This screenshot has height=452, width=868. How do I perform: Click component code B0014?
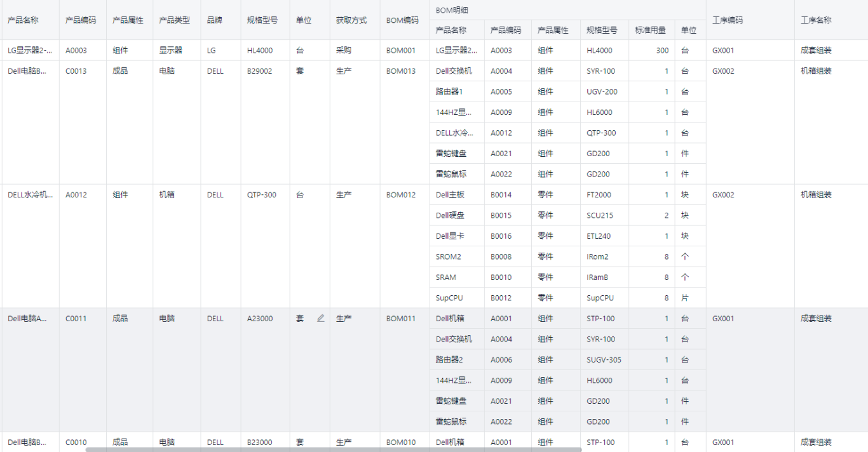(x=501, y=195)
